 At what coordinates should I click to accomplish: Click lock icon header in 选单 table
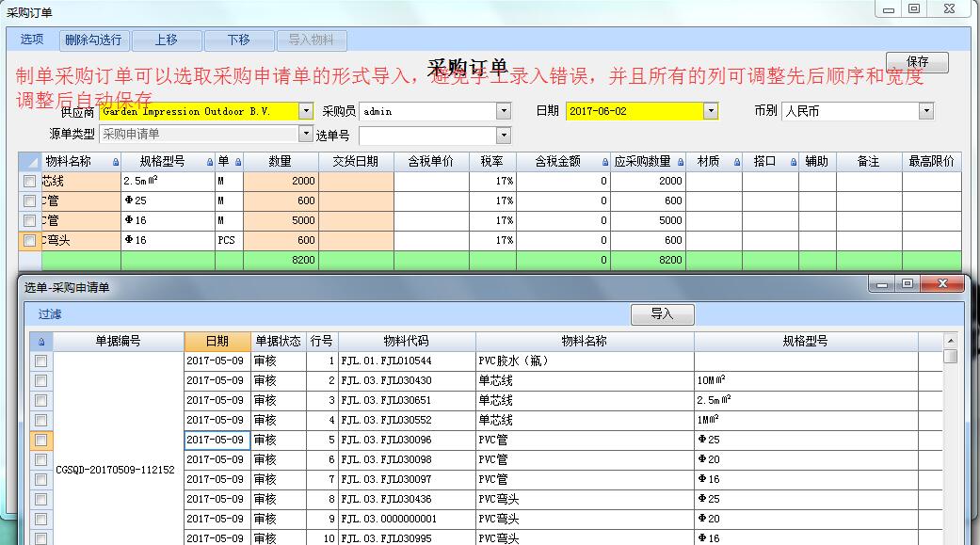tap(41, 342)
